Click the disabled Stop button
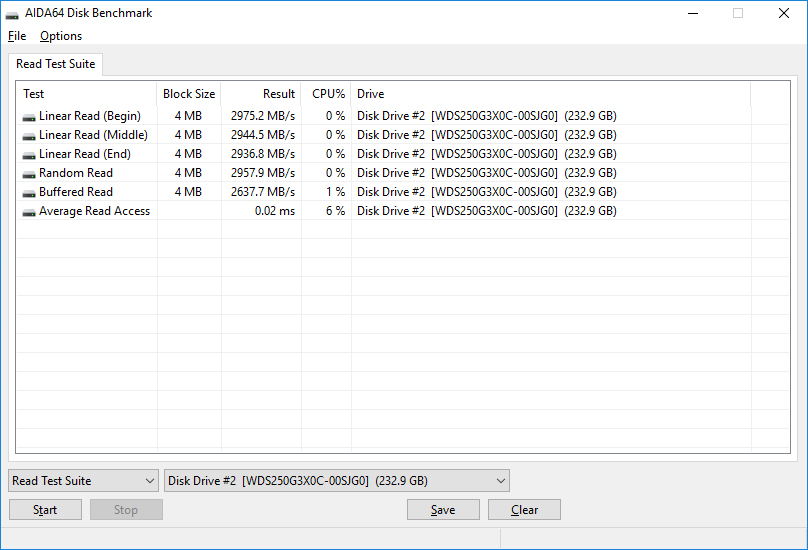The width and height of the screenshot is (808, 550). tap(126, 510)
